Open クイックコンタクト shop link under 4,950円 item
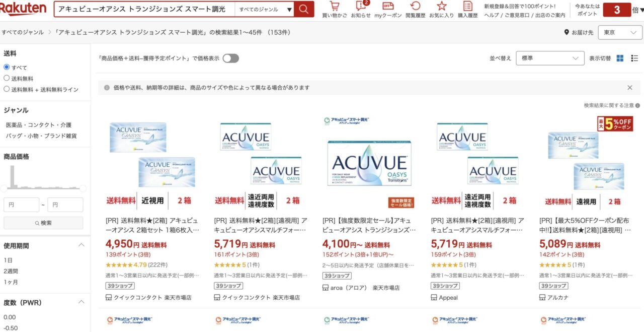Viewport: 644px width, 332px height. pyautogui.click(x=152, y=297)
